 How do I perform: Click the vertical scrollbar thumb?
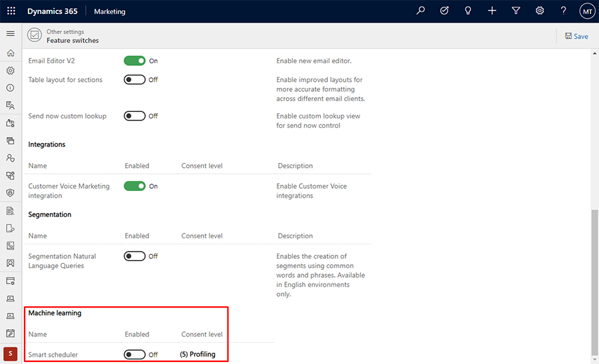point(594,282)
